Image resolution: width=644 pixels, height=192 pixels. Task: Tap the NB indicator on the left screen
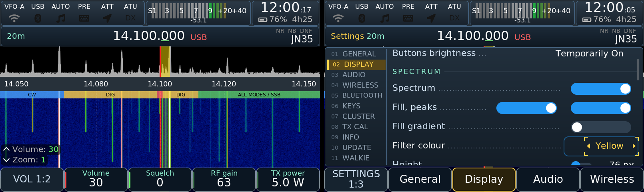coord(292,31)
